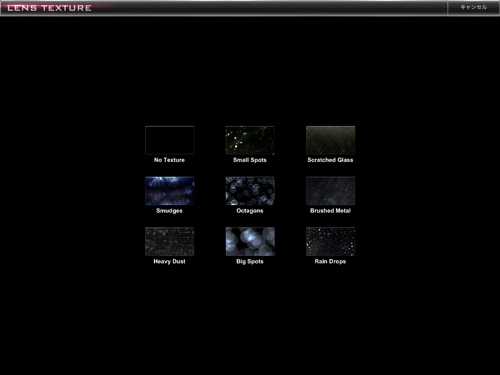
Task: Pick the Brushed Metal texture thumbnail
Action: [x=330, y=191]
